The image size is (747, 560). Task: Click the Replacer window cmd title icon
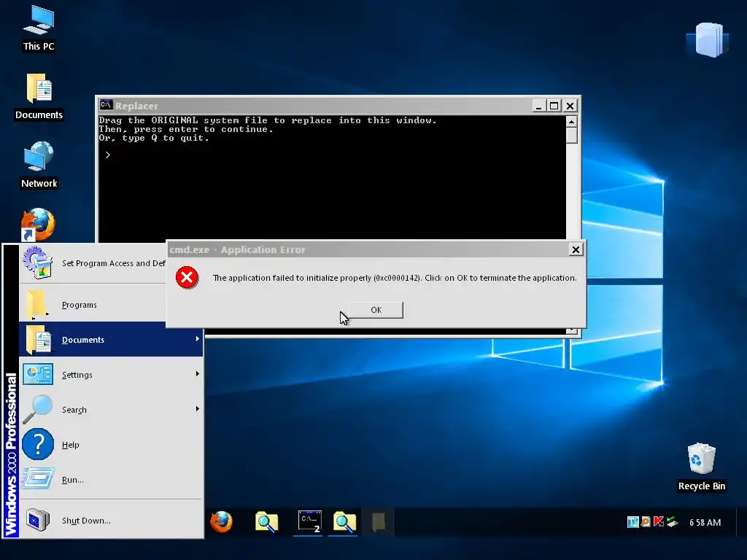[x=106, y=105]
